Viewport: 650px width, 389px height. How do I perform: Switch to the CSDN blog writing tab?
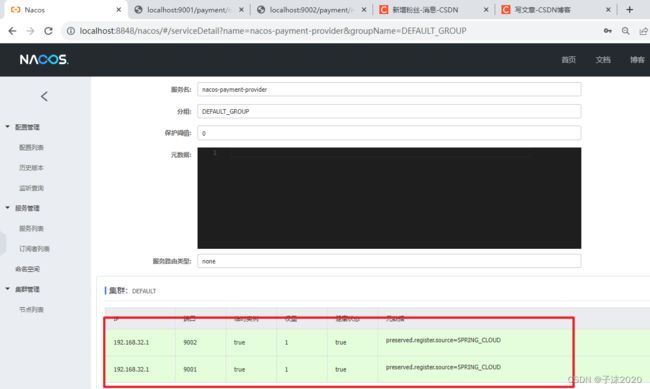click(555, 10)
